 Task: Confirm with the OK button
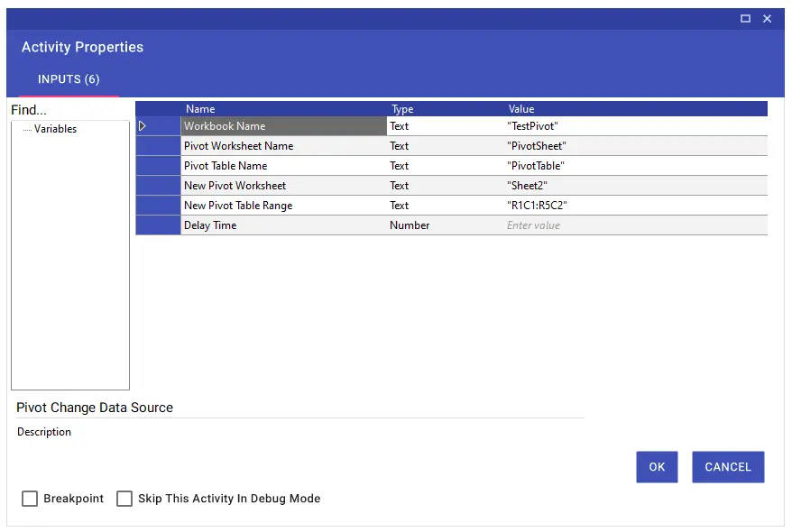657,467
